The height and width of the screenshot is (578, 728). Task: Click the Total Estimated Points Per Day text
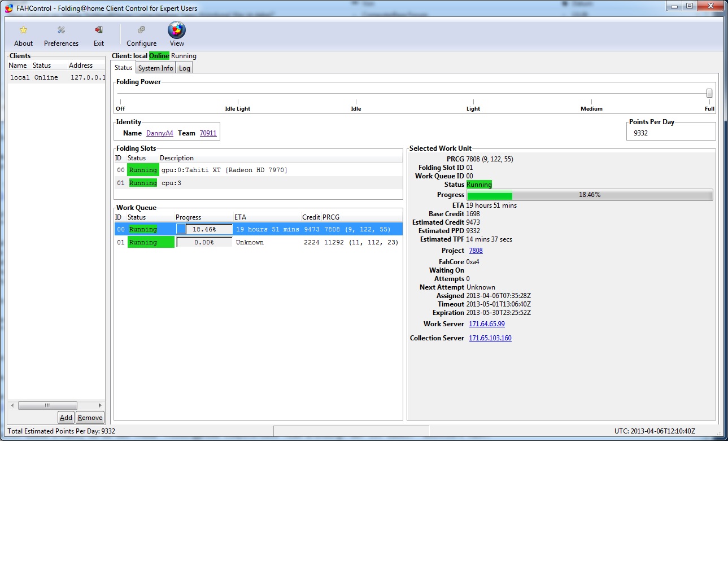click(61, 431)
